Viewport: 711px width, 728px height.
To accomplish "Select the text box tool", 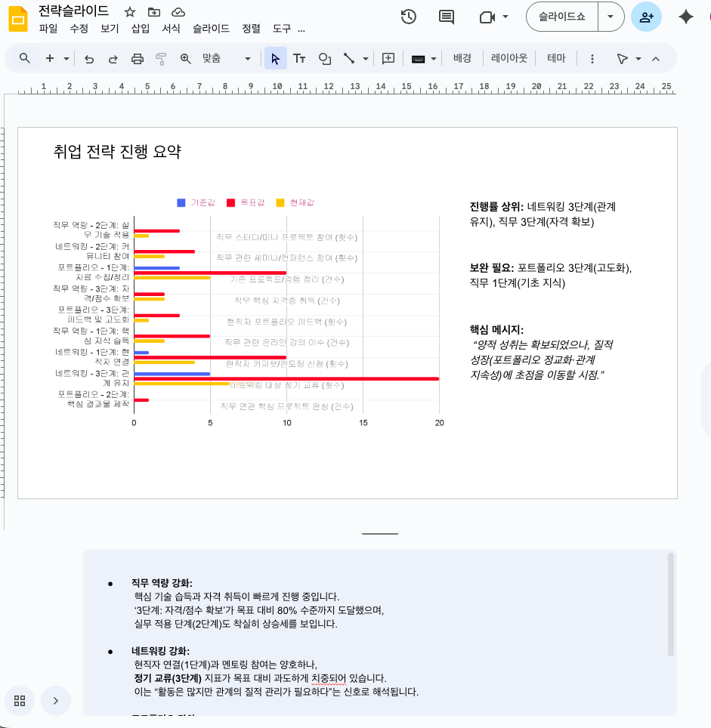I will pos(299,59).
